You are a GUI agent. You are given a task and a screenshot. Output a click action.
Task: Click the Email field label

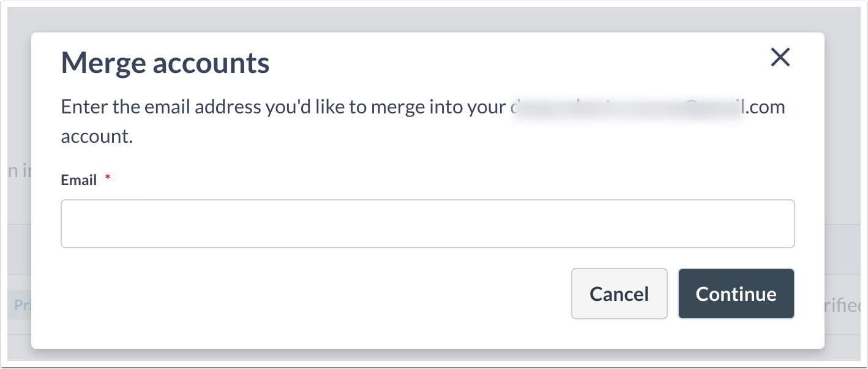[x=77, y=180]
